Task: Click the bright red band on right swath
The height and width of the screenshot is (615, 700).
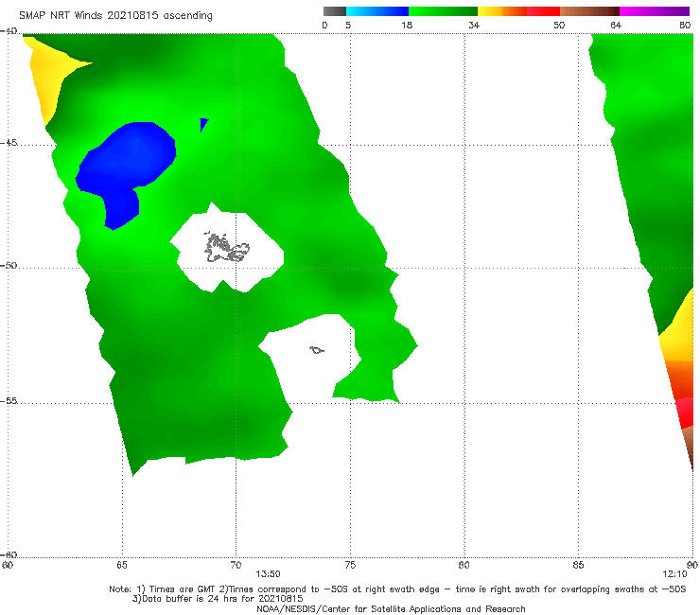Action: click(686, 413)
